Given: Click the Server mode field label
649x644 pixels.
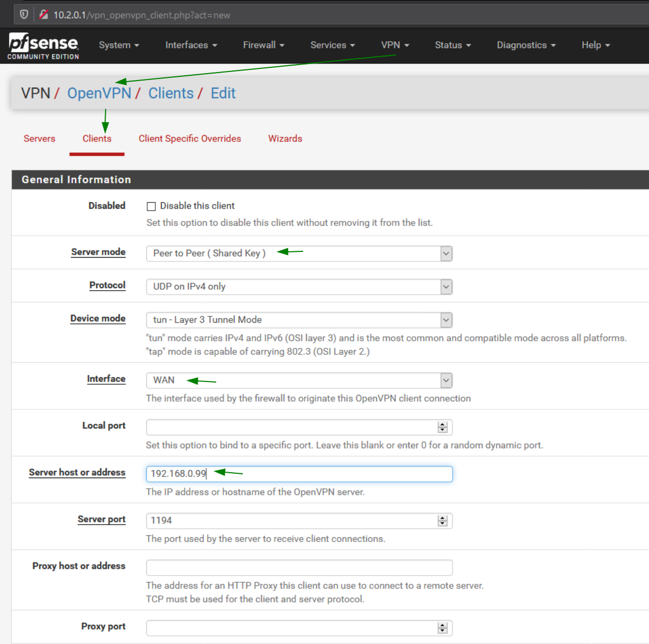Looking at the screenshot, I should click(x=98, y=252).
